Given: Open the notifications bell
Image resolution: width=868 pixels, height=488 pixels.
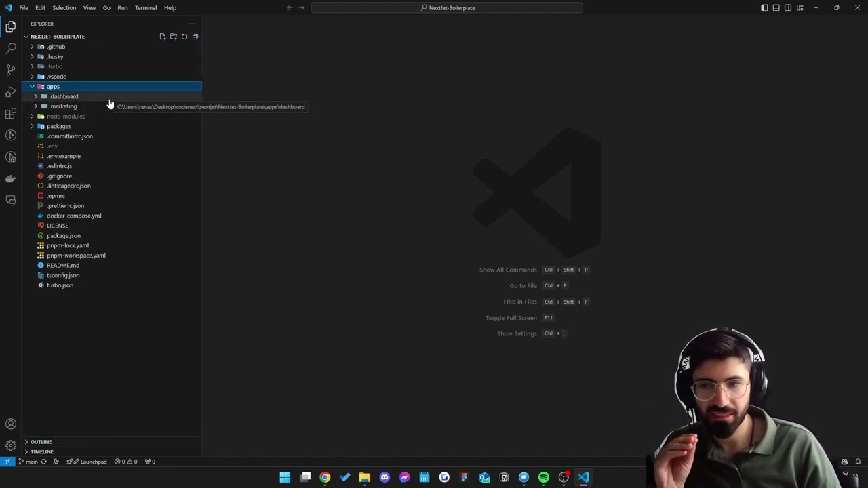Looking at the screenshot, I should (858, 462).
